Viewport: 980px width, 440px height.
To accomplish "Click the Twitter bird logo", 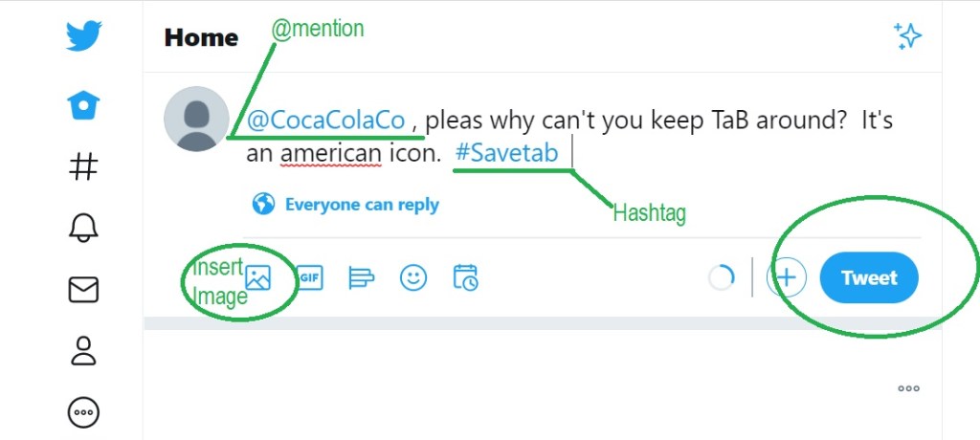I will coord(83,36).
